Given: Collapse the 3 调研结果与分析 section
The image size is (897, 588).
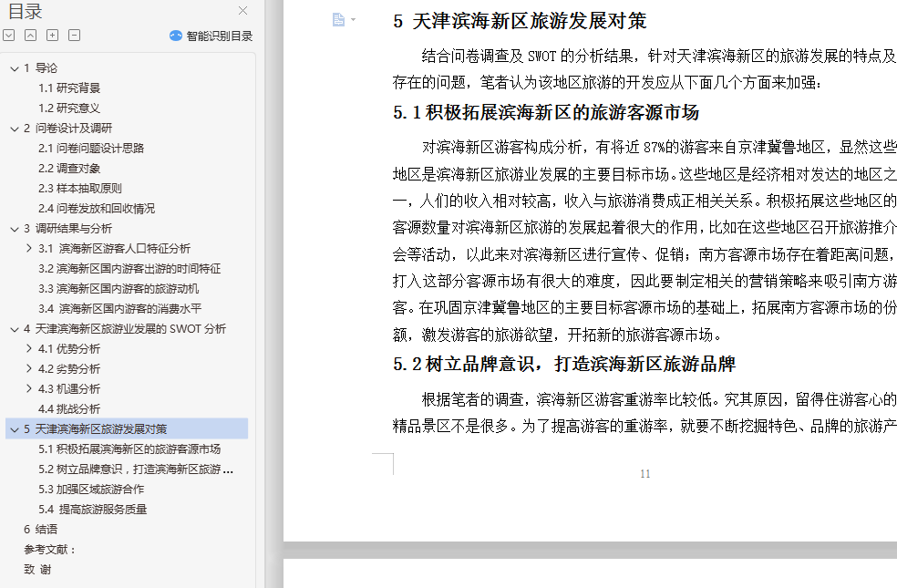Looking at the screenshot, I should 15,229.
